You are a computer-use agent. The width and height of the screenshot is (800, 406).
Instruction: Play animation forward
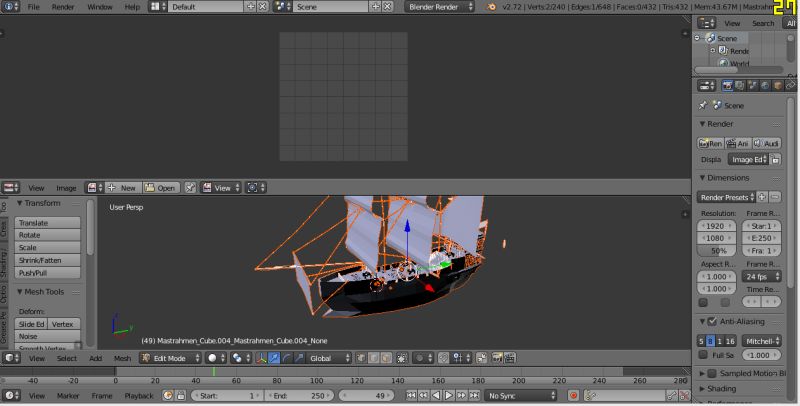click(x=449, y=395)
